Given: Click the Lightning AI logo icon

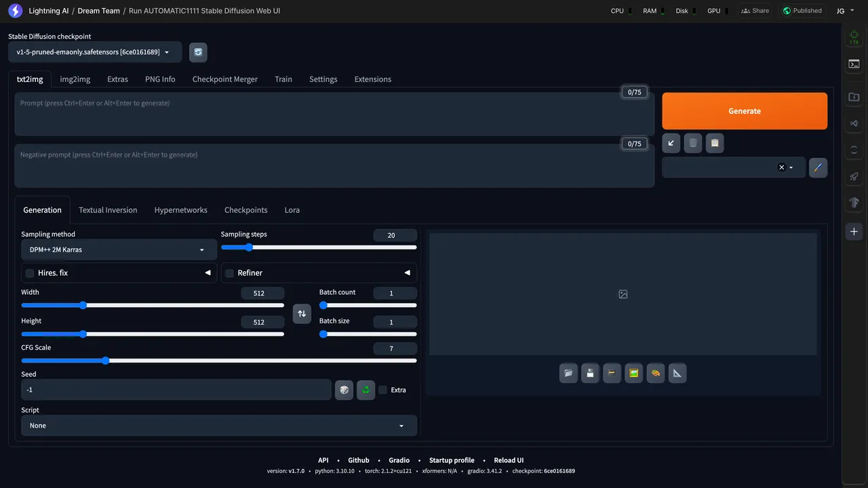Looking at the screenshot, I should [15, 11].
